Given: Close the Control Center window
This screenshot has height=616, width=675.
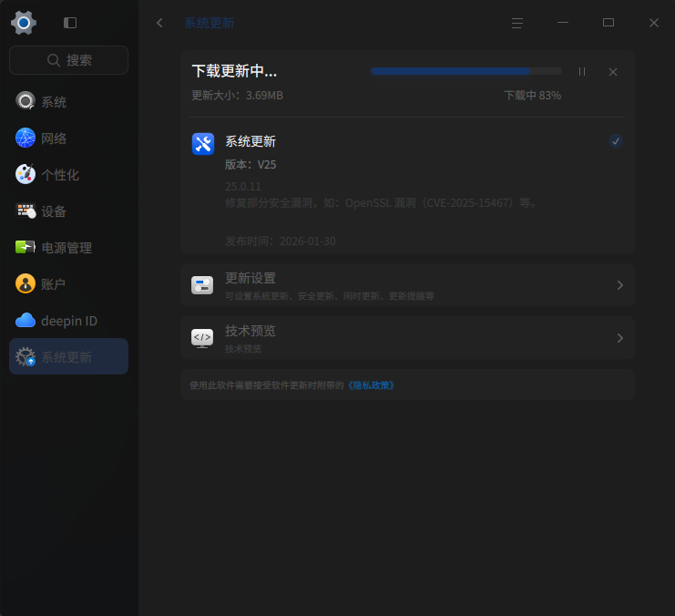Looking at the screenshot, I should (654, 23).
